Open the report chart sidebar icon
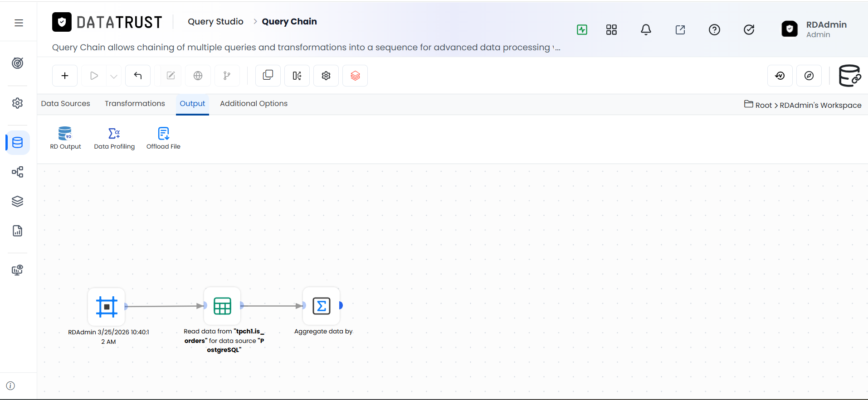Screen dimensions: 868x400 (18, 231)
